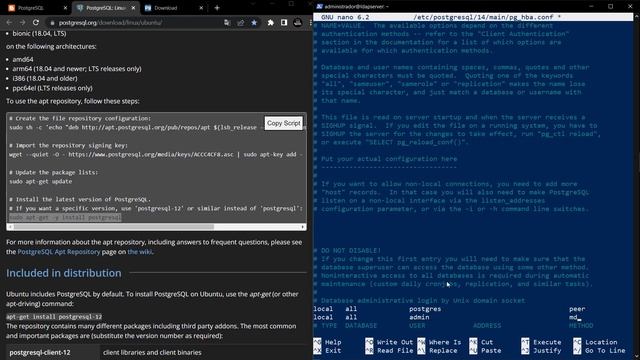Click the 'md' method being typed
The image size is (640, 360).
(573, 317)
